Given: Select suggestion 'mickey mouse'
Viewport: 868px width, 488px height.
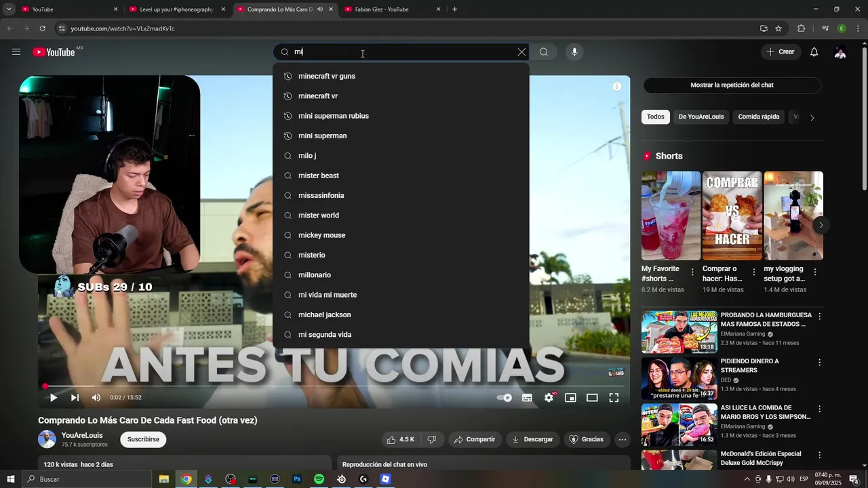Looking at the screenshot, I should click(x=401, y=235).
